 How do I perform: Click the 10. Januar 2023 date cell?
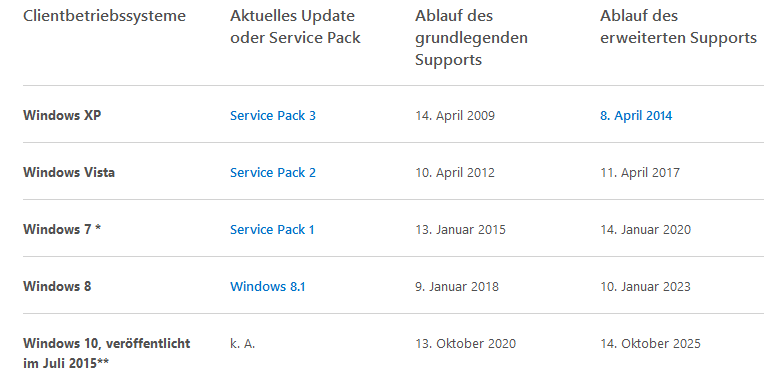tap(645, 286)
